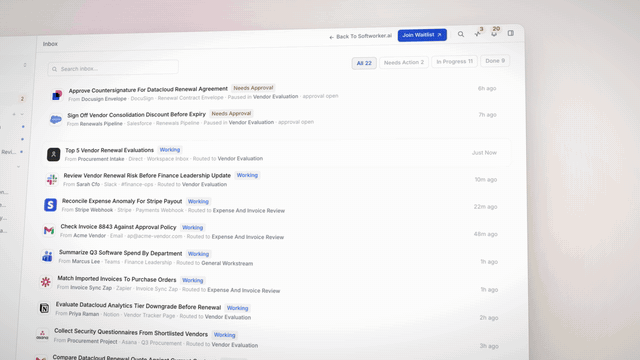Screen dimensions: 640x360
Task: Open 'Reconcile Expense Anomaly For Stripe Payout'
Action: click(x=122, y=201)
